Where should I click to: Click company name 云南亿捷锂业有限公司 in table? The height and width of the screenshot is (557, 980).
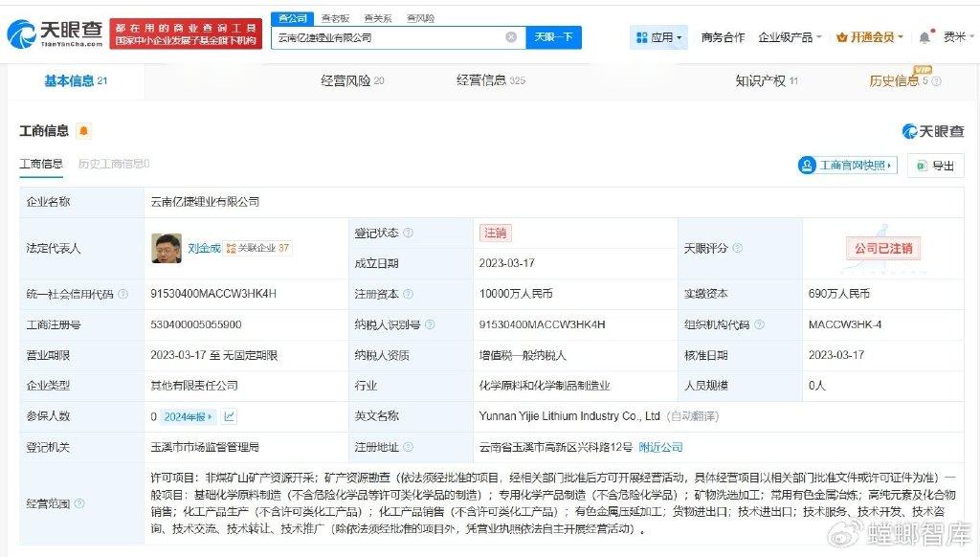point(205,202)
